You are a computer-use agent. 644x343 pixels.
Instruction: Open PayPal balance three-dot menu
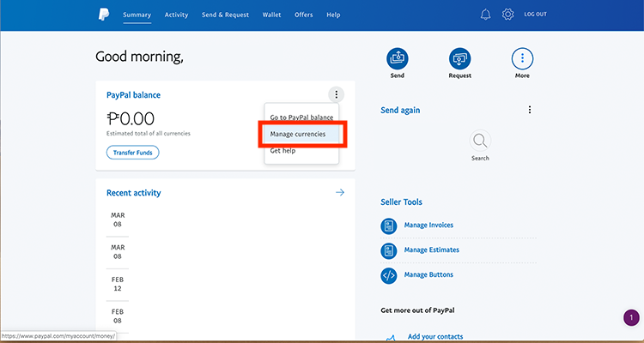pyautogui.click(x=336, y=95)
